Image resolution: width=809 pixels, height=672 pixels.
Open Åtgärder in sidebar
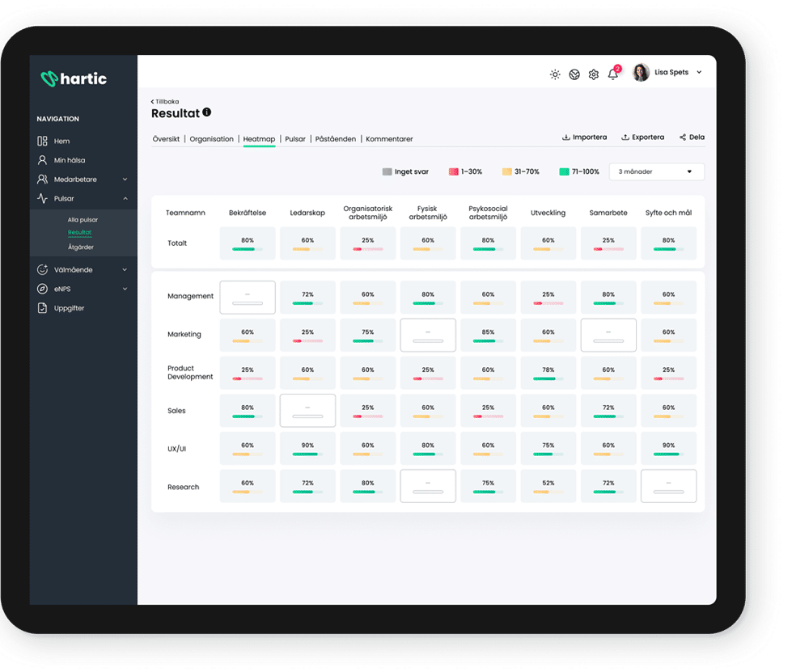point(80,247)
